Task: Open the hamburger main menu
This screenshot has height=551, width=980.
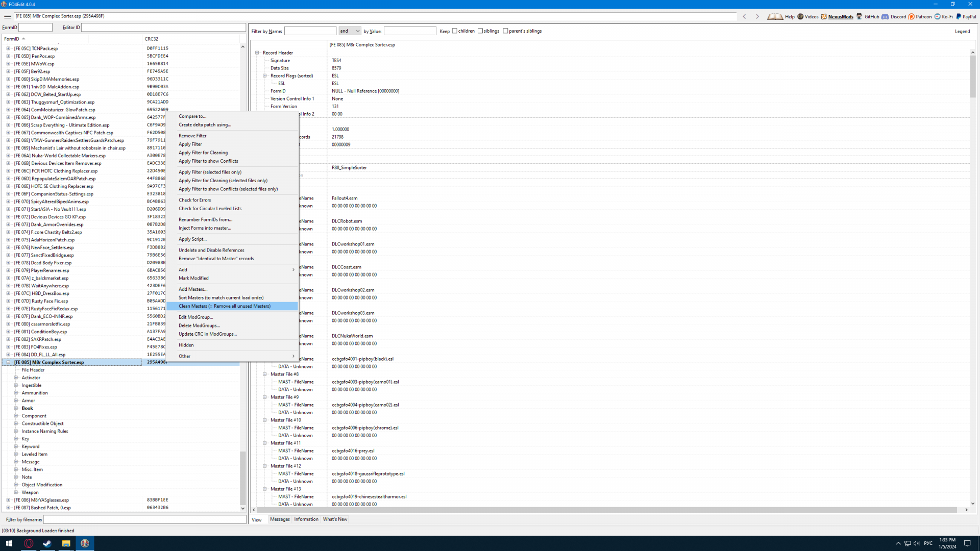Action: point(7,16)
